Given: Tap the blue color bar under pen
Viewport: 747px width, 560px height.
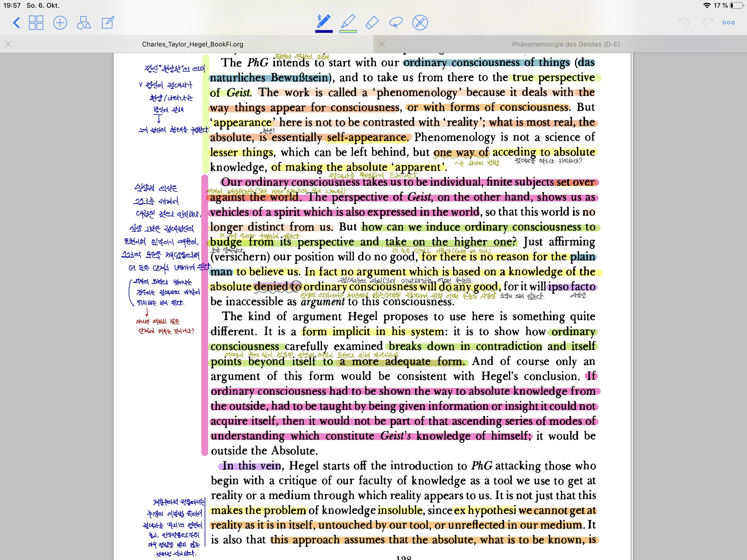Looking at the screenshot, I should [x=323, y=31].
